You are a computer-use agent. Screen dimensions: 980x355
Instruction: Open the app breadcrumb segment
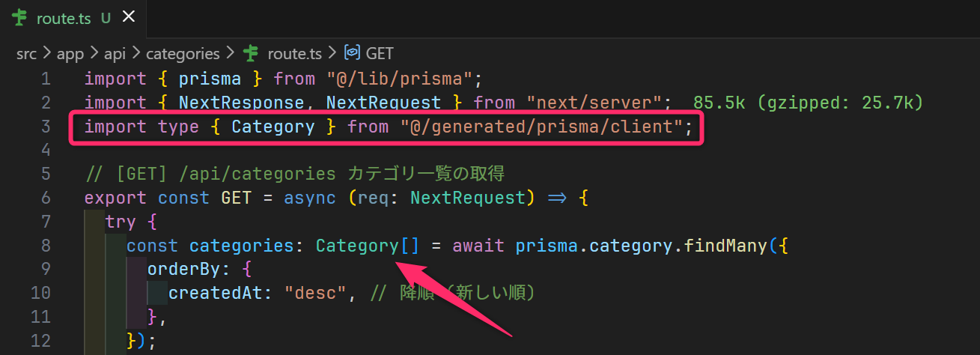[70, 54]
